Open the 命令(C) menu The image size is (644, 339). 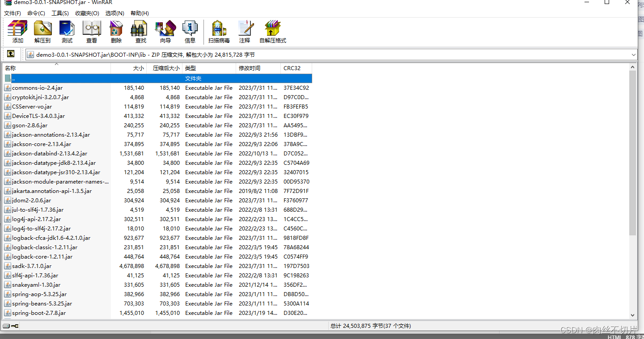click(36, 13)
